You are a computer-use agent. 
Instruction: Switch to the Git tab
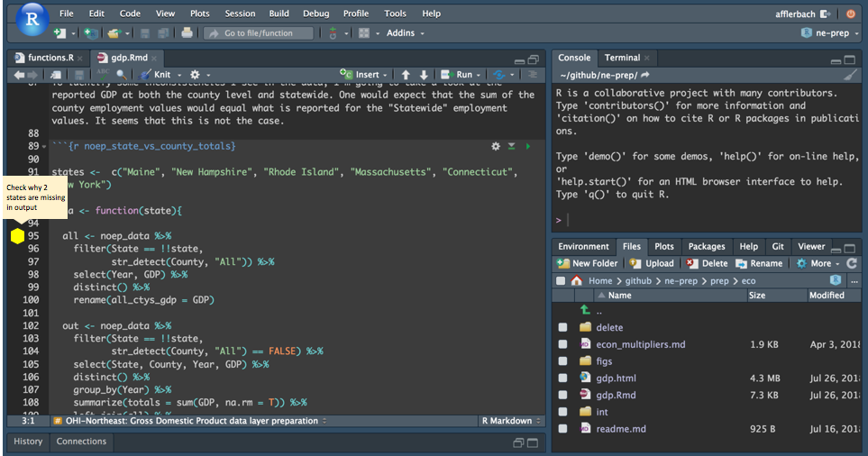(x=778, y=246)
